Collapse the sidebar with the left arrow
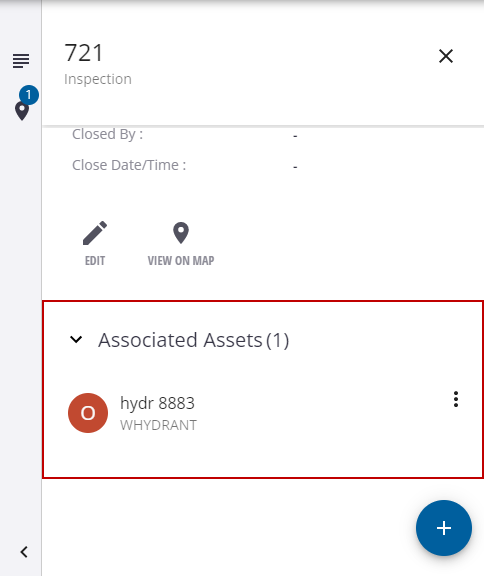This screenshot has height=576, width=484. tap(24, 552)
